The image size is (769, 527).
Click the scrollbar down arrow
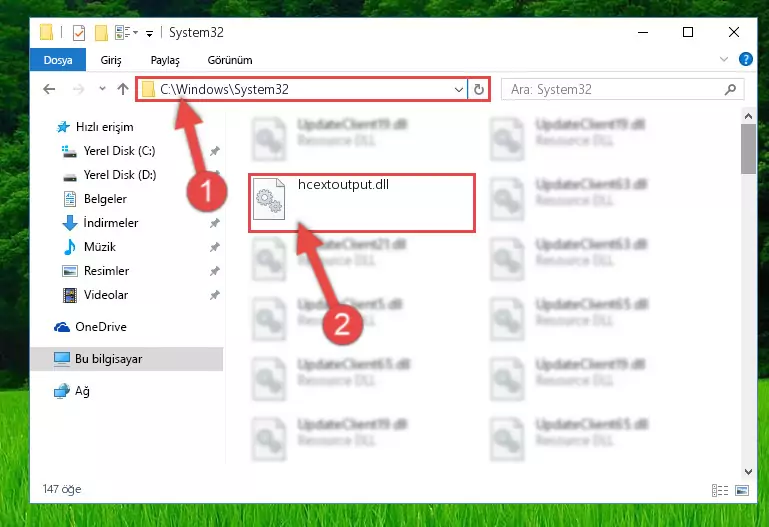pyautogui.click(x=748, y=472)
